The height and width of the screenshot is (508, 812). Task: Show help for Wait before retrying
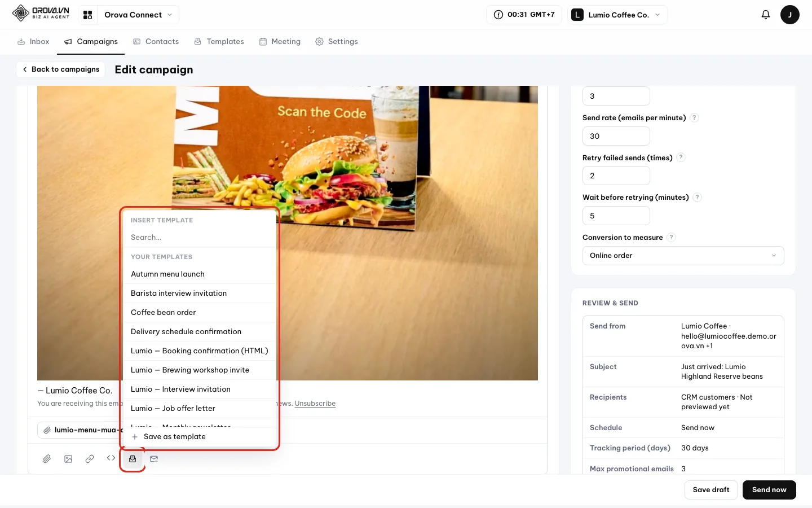697,197
